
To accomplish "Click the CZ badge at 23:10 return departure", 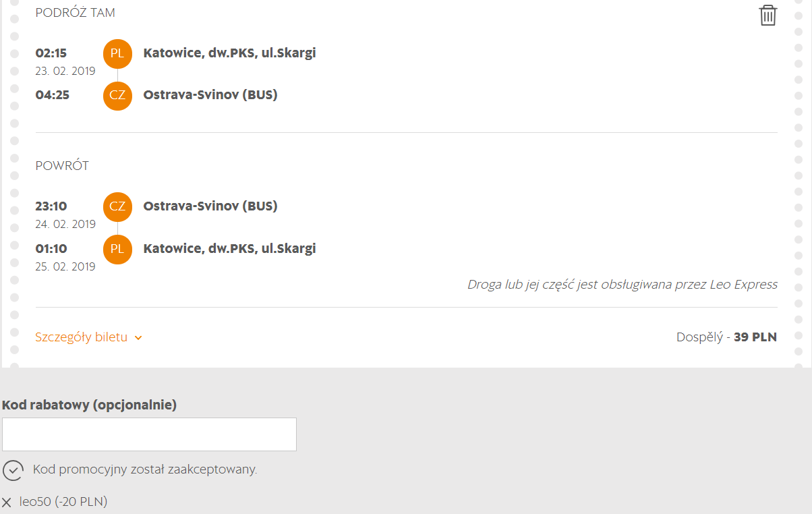I will pyautogui.click(x=117, y=206).
